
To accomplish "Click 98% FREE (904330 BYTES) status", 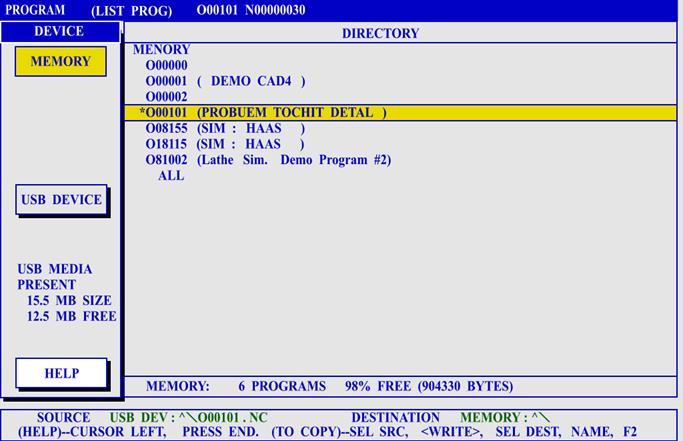I will point(429,386).
